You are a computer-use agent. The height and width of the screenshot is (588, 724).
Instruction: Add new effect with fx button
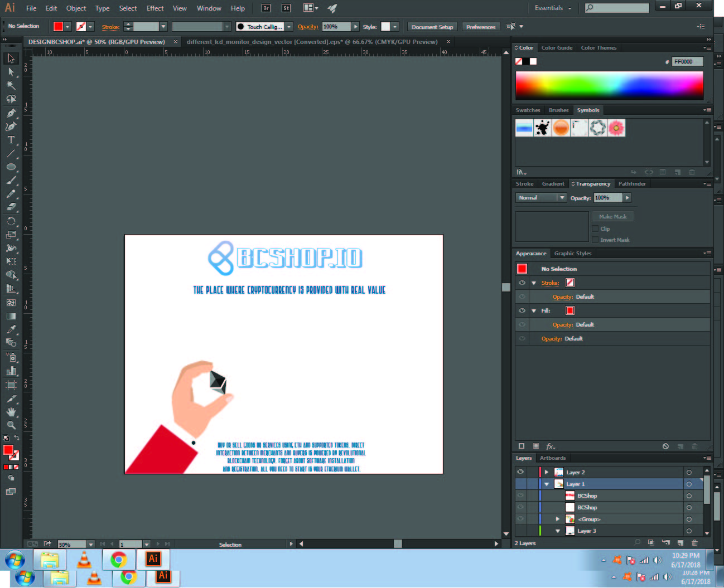tap(551, 446)
